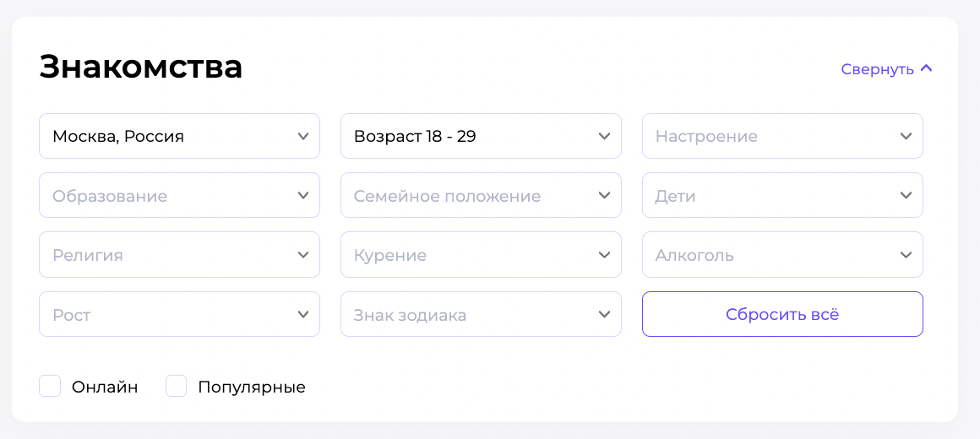
Task: Open Семейное положение dropdown
Action: coord(481,196)
